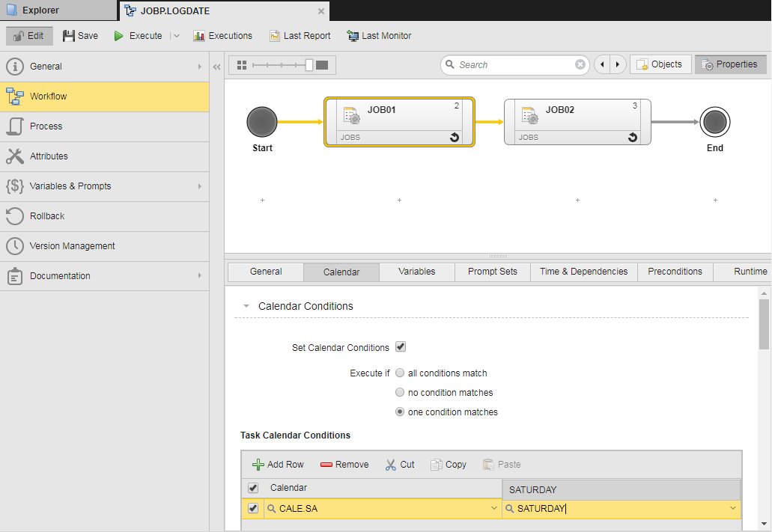Screen dimensions: 772x532
Task: Open Time & Dependencies tab
Action: click(583, 272)
